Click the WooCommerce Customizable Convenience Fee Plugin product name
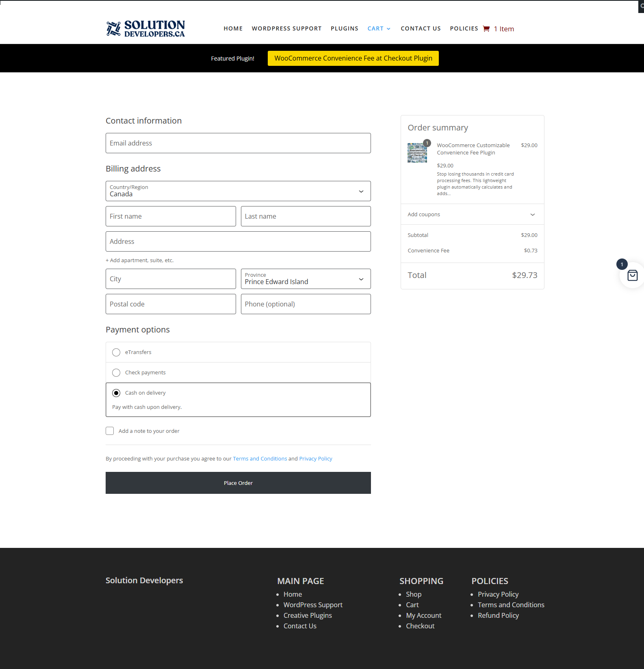The image size is (644, 669). (x=473, y=149)
